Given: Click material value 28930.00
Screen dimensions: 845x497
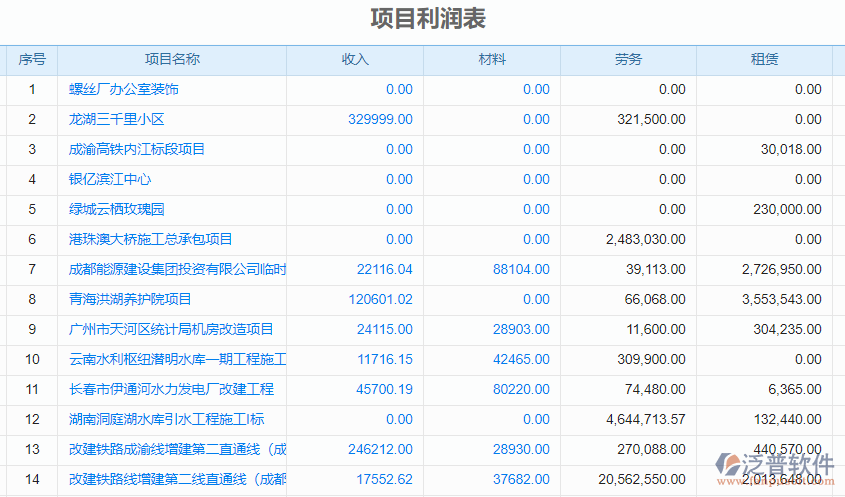Looking at the screenshot, I should pos(521,450).
